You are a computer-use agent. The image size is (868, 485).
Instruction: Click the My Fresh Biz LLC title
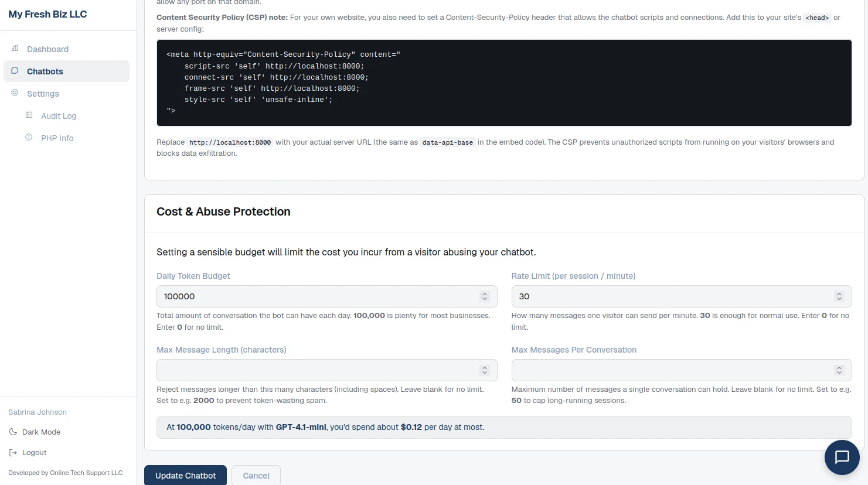(x=47, y=14)
